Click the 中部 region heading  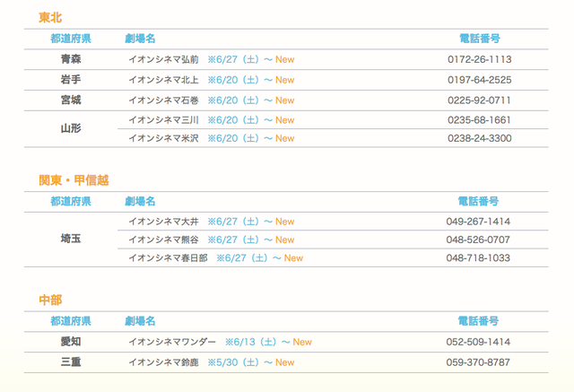click(50, 300)
